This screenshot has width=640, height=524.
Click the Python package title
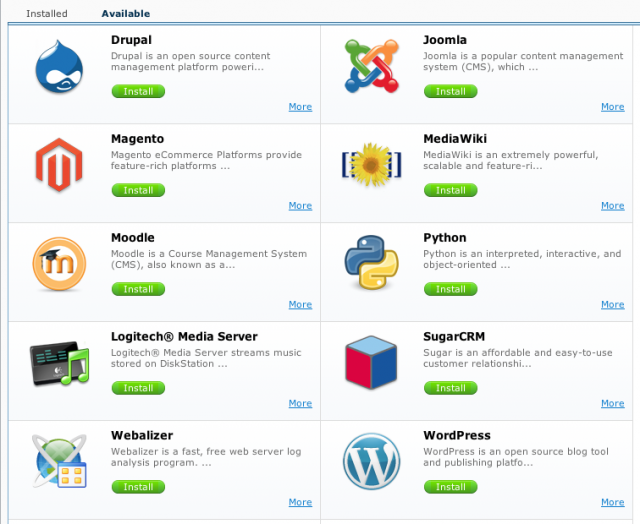pos(445,238)
